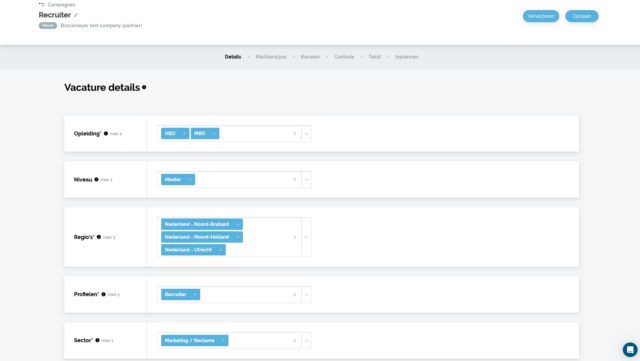Clear all Profielen selections
The width and height of the screenshot is (640, 361).
click(295, 294)
